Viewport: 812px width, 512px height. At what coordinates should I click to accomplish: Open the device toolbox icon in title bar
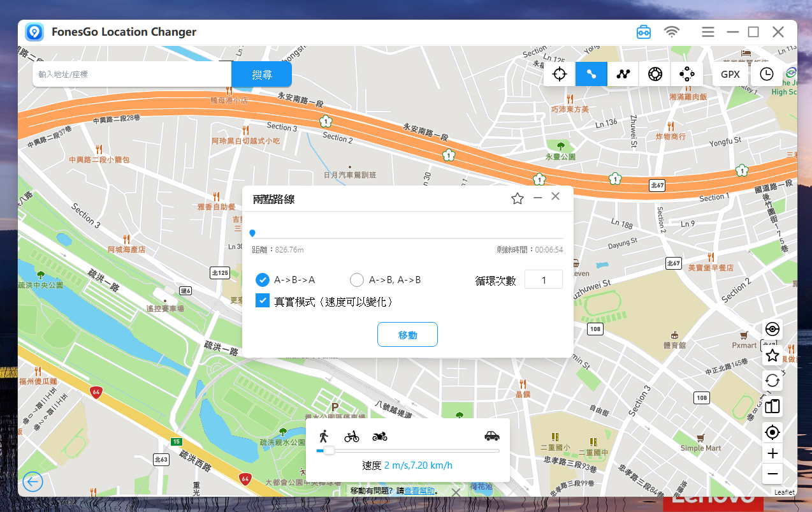(644, 32)
